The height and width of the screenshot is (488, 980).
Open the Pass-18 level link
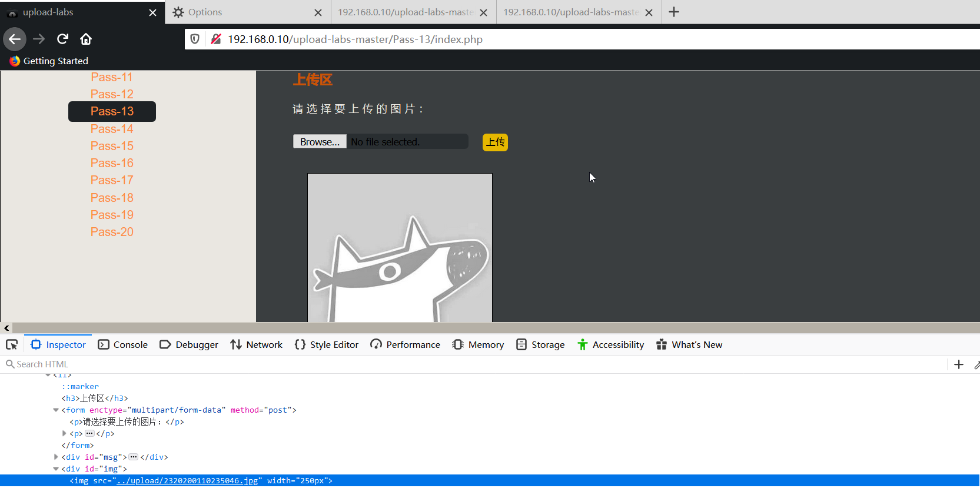coord(112,198)
